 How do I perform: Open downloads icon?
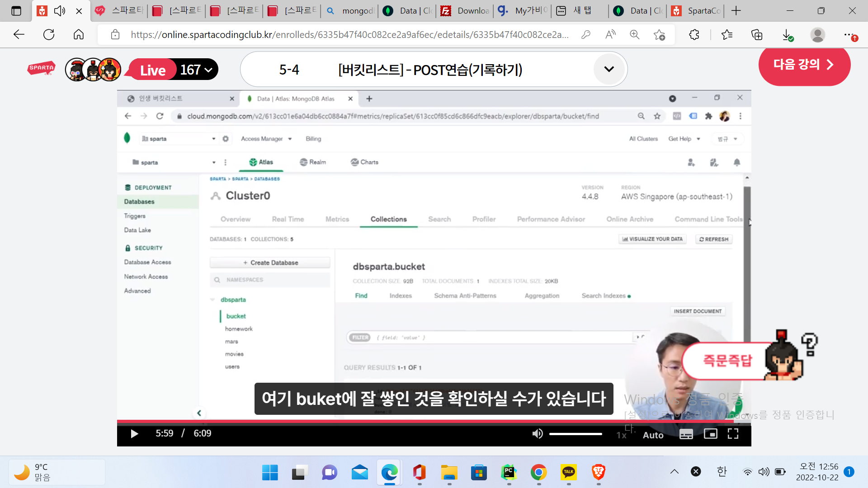(x=787, y=34)
